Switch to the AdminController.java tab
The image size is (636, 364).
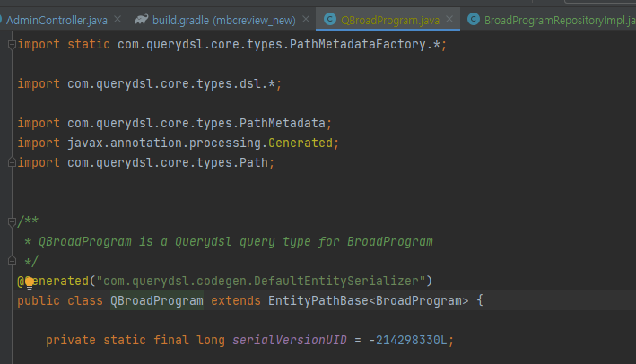click(56, 19)
